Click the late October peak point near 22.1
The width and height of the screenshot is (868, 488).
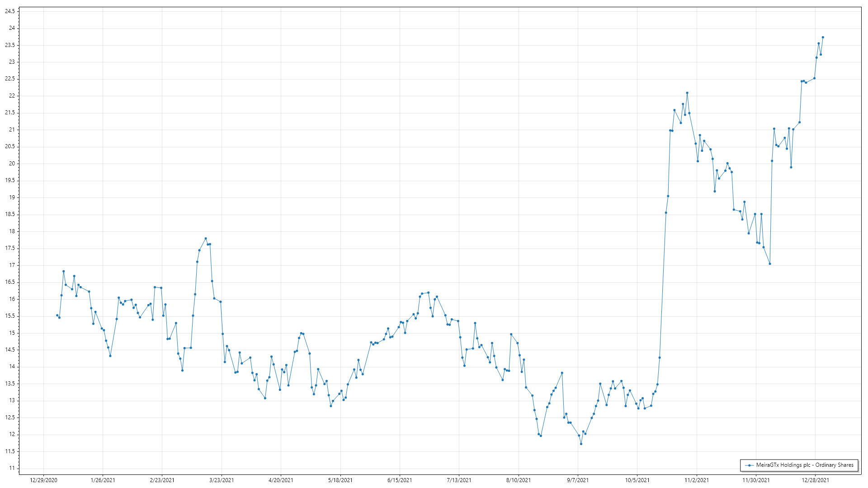[x=687, y=93]
